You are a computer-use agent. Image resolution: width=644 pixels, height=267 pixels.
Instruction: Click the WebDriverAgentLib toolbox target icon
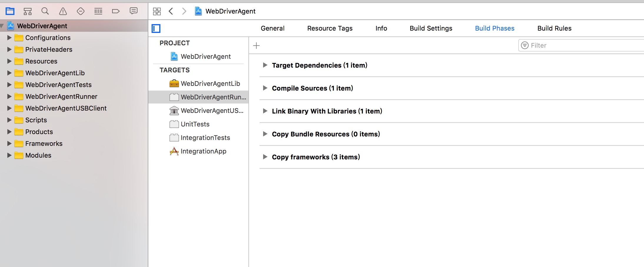coord(174,84)
